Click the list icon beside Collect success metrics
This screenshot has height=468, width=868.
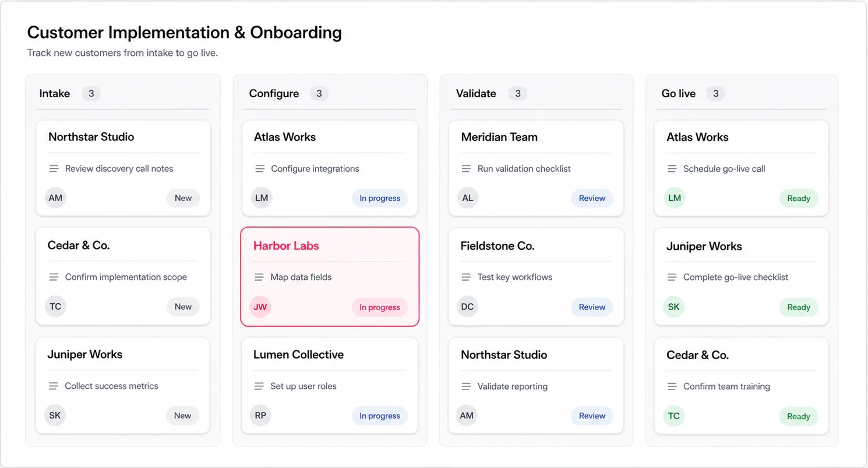54,386
